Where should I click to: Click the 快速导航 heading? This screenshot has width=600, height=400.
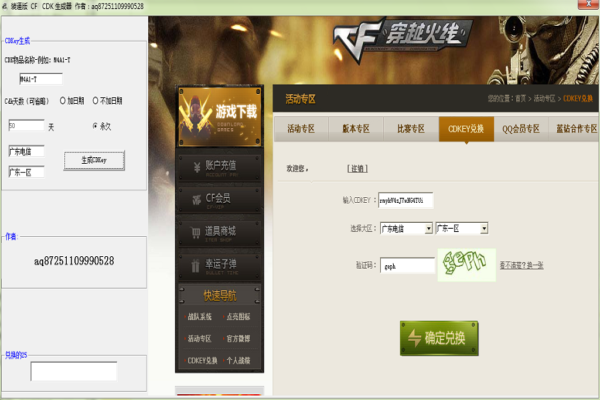pos(220,296)
